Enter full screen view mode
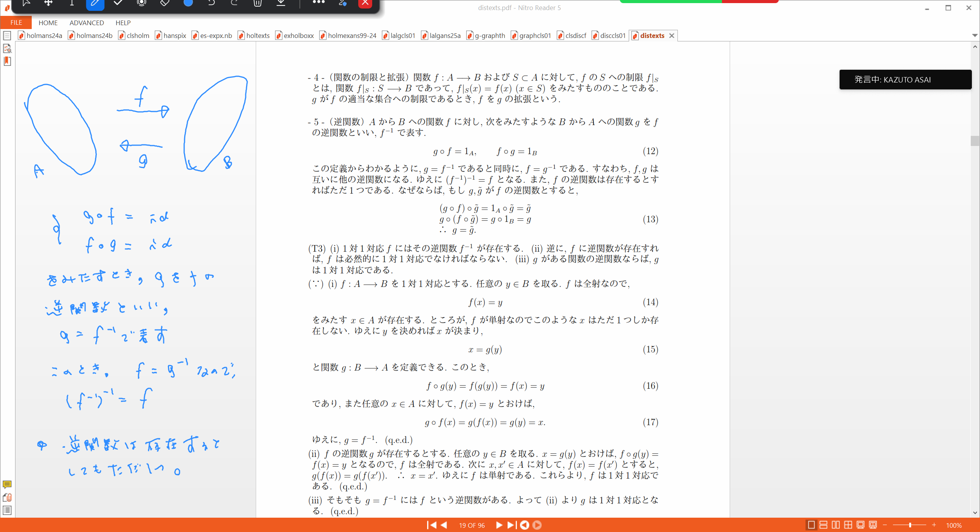The image size is (980, 532). tap(861, 525)
